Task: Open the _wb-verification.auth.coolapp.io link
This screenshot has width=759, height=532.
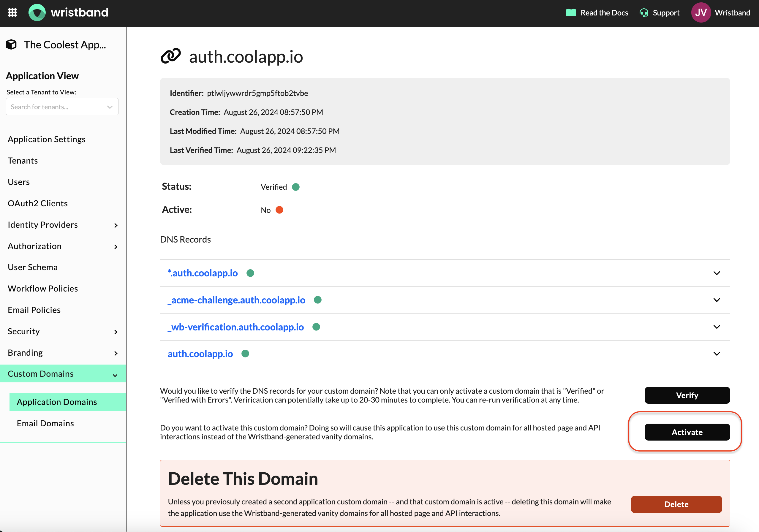Action: [236, 327]
